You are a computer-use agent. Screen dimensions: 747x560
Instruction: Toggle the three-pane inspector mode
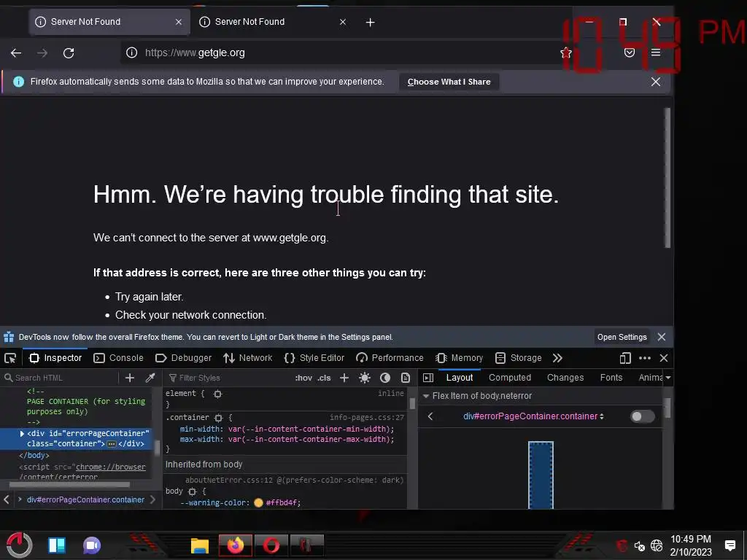pos(428,378)
